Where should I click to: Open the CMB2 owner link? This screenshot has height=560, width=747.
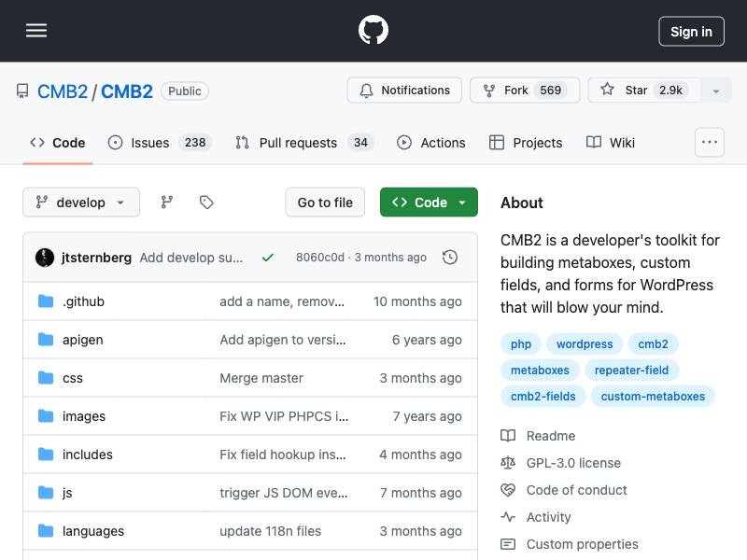click(x=63, y=91)
